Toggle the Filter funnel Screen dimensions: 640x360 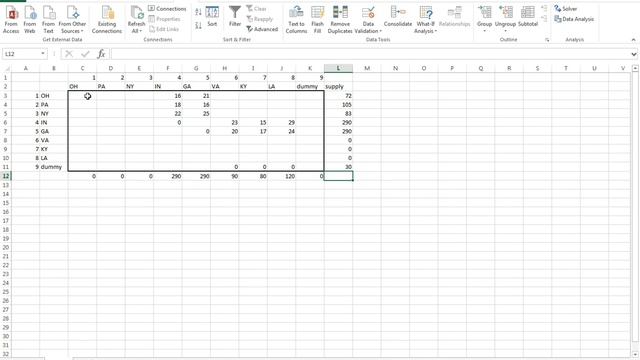(235, 16)
